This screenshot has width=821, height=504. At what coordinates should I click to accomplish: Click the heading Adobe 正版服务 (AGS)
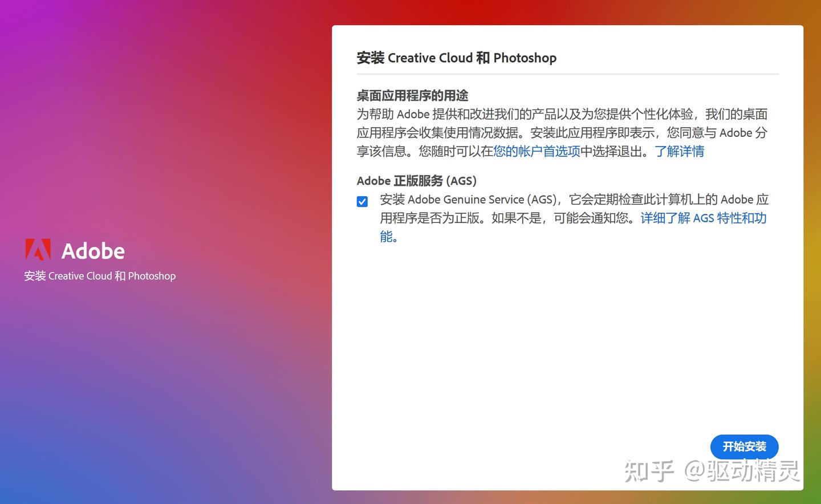(x=416, y=181)
